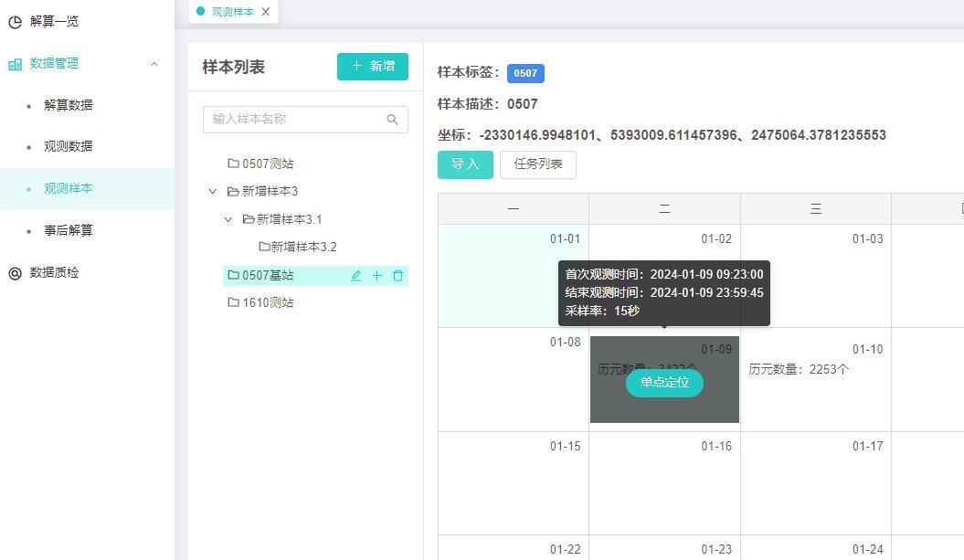
Task: Click the edit pencil icon on 0507基站
Action: (355, 275)
